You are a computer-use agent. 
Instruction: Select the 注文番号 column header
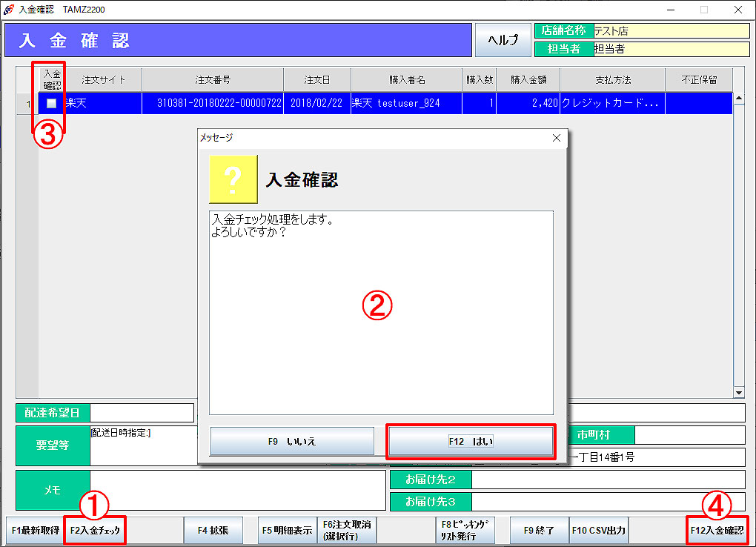coord(213,79)
